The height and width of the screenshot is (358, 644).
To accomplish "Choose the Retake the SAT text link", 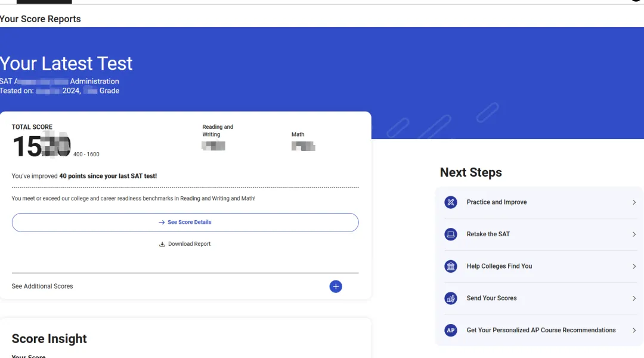I will point(488,234).
